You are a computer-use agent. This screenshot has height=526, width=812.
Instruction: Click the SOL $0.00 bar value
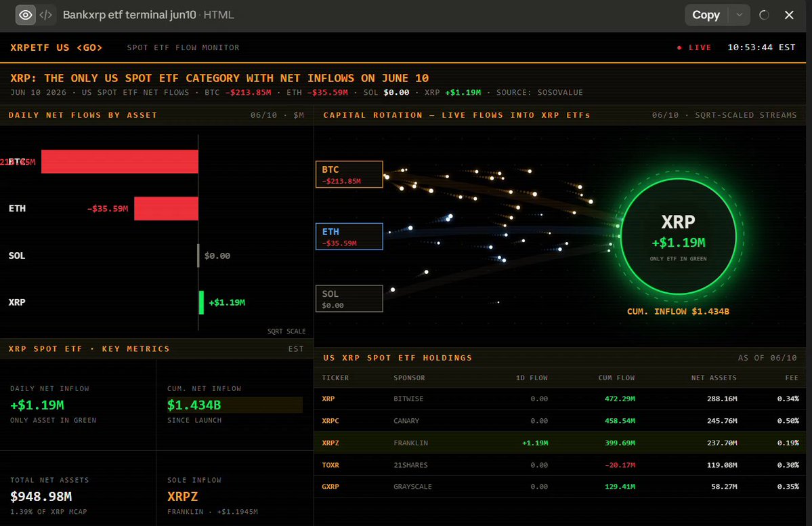point(217,256)
